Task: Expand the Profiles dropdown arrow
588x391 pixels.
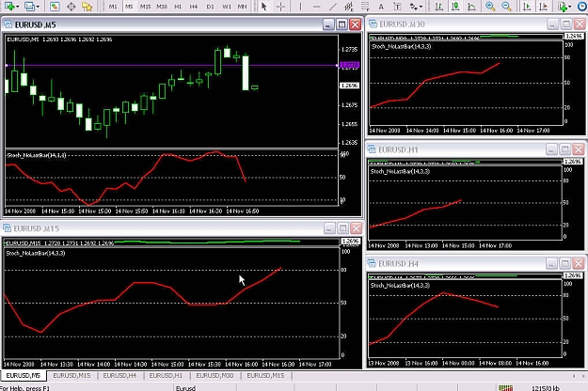Action: click(x=38, y=7)
